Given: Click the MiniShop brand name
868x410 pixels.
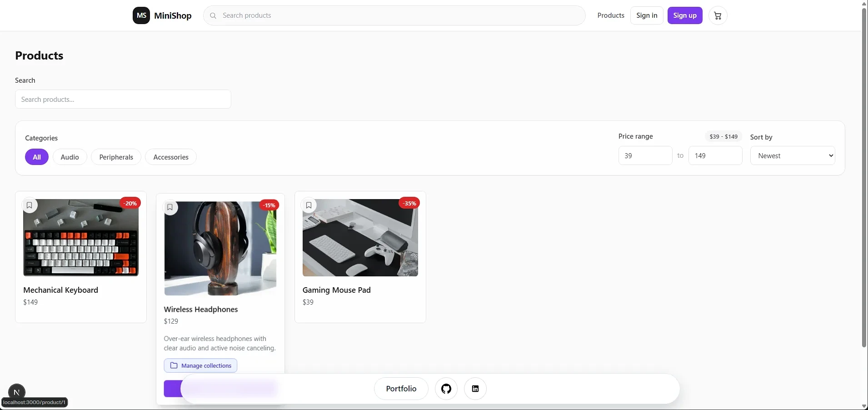Looking at the screenshot, I should [173, 15].
